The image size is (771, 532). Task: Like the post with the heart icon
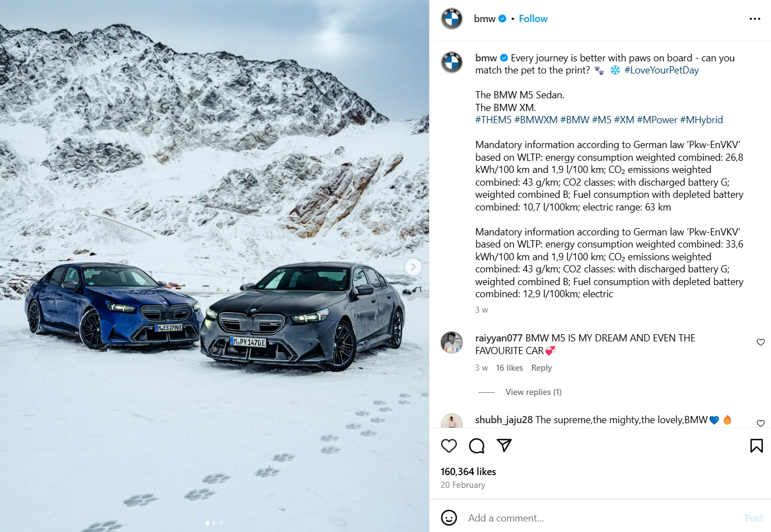pos(449,446)
